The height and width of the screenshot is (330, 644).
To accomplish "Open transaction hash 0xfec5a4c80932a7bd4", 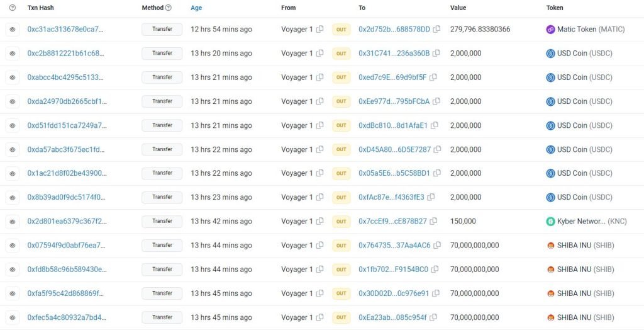I will [x=67, y=317].
